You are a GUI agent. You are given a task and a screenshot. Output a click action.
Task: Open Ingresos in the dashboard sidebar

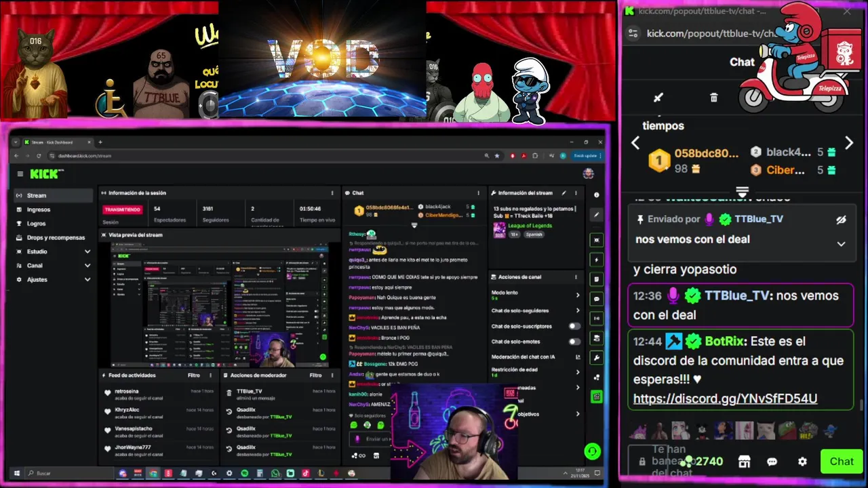click(54, 209)
